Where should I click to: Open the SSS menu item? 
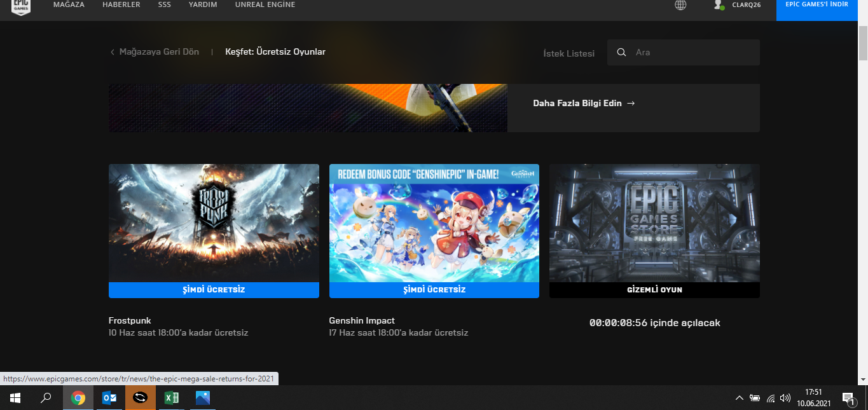point(165,4)
